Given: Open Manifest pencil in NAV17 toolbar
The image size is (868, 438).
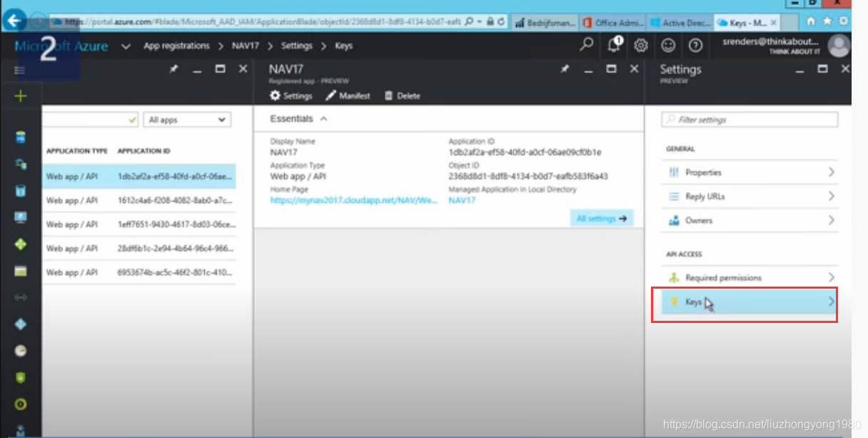Looking at the screenshot, I should click(348, 96).
